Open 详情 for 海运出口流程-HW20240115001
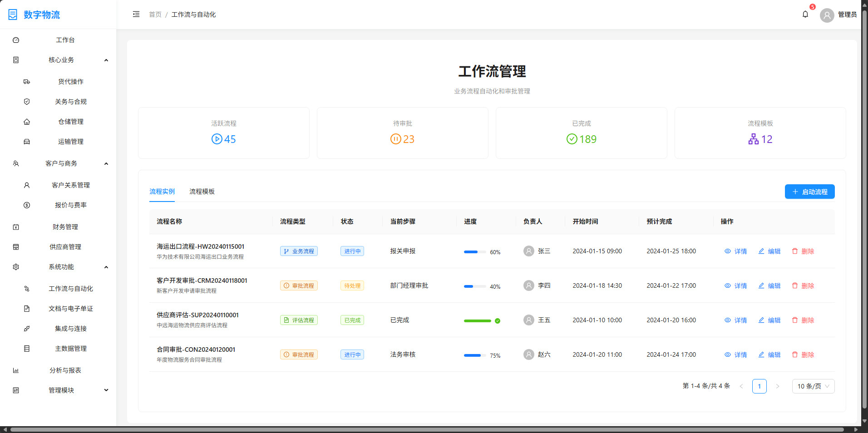The width and height of the screenshot is (868, 433). pyautogui.click(x=736, y=251)
